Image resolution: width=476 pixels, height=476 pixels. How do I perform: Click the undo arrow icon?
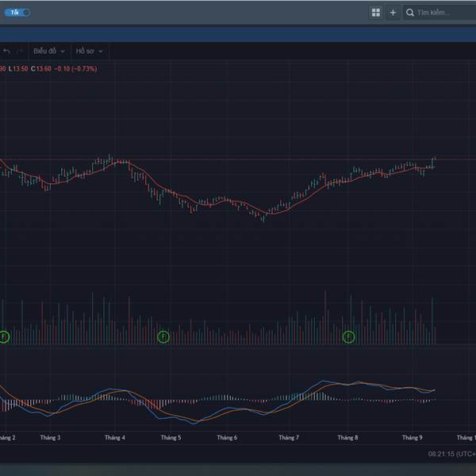tap(6, 52)
